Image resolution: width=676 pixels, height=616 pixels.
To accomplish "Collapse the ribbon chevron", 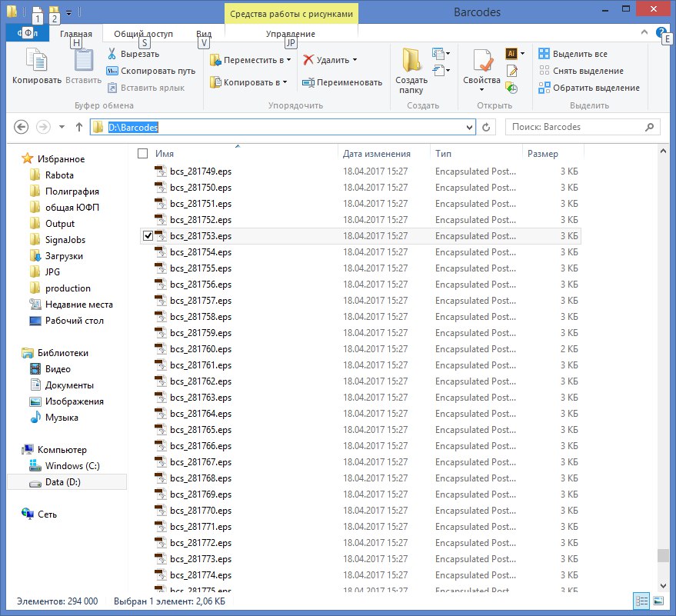I will coord(644,32).
